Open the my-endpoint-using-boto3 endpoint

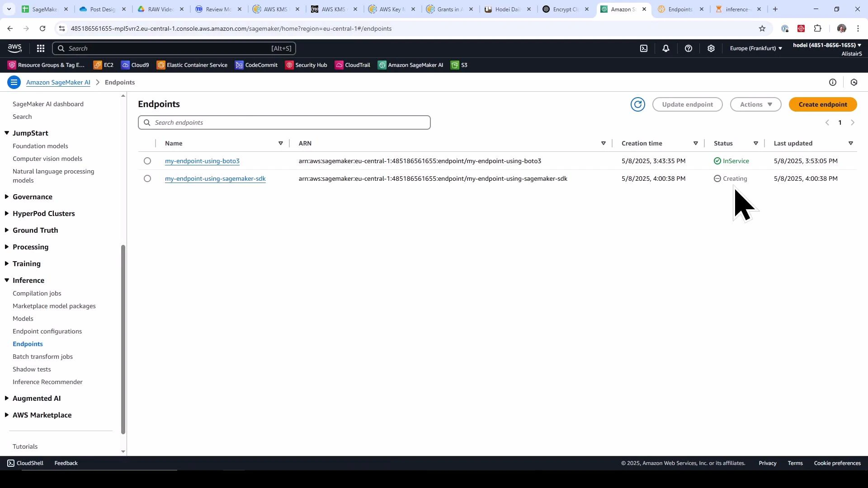tap(202, 161)
